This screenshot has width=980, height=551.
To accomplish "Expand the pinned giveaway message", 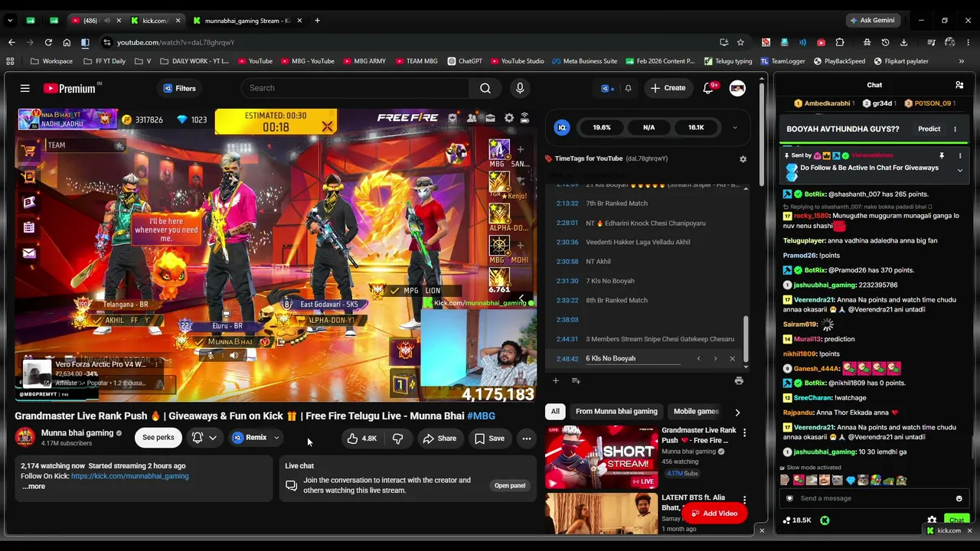I will pyautogui.click(x=960, y=171).
